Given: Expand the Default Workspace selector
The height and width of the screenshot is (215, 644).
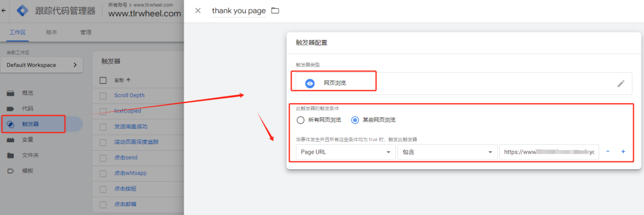Looking at the screenshot, I should [42, 65].
